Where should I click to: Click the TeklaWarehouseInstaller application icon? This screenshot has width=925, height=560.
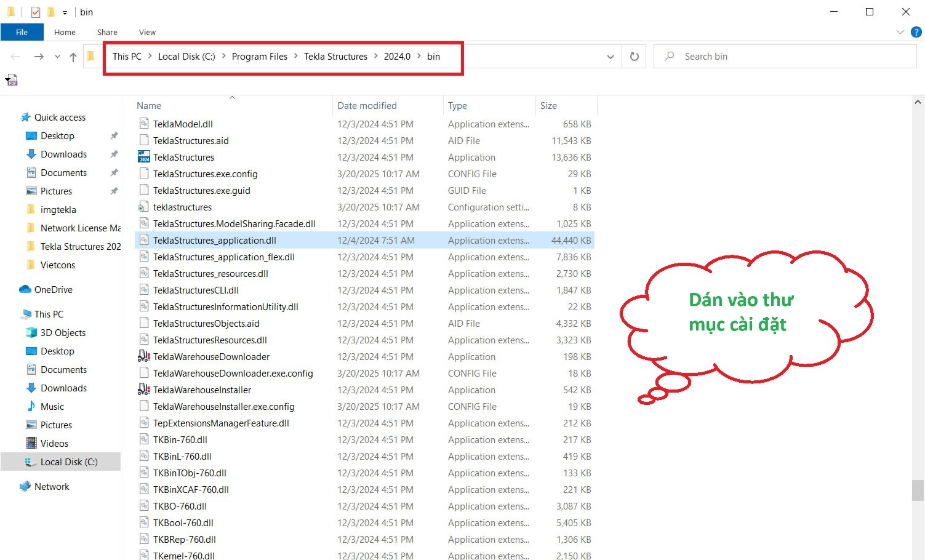pyautogui.click(x=144, y=390)
